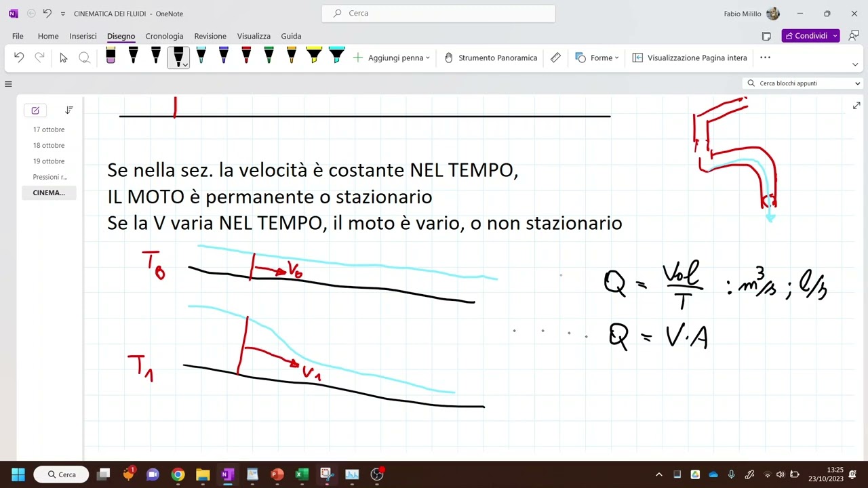Choose the orange pen
The image size is (868, 488).
(x=292, y=56)
